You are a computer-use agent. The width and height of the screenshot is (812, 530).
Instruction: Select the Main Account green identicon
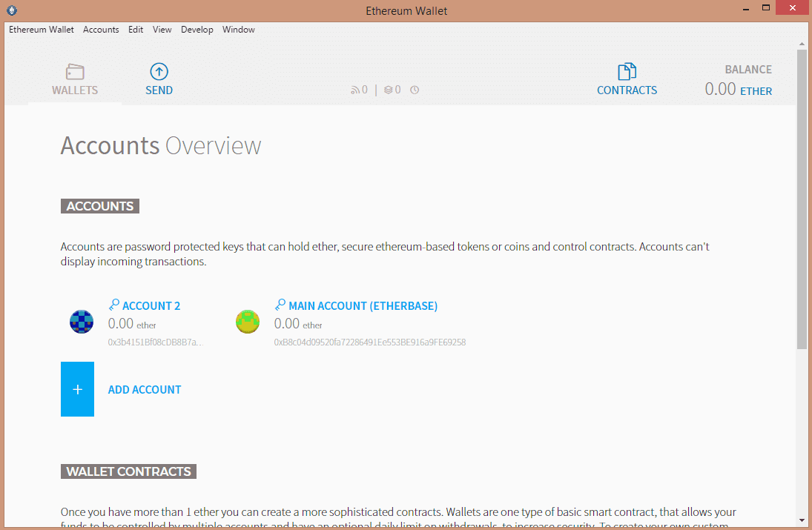[x=248, y=322]
